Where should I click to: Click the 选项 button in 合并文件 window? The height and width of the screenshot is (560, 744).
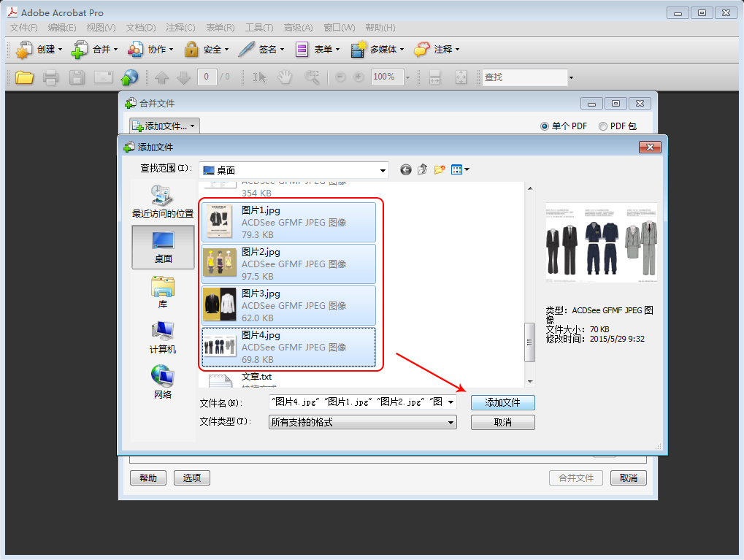192,478
